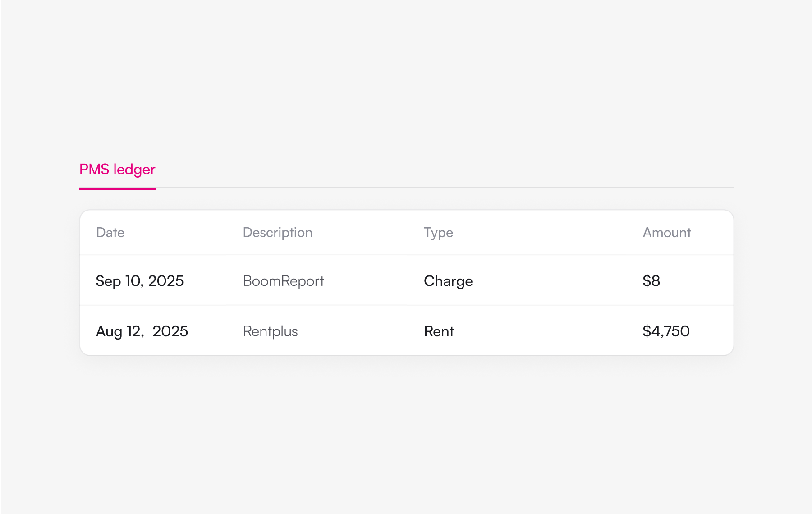The height and width of the screenshot is (514, 812).
Task: Click the Date column header
Action: point(110,233)
